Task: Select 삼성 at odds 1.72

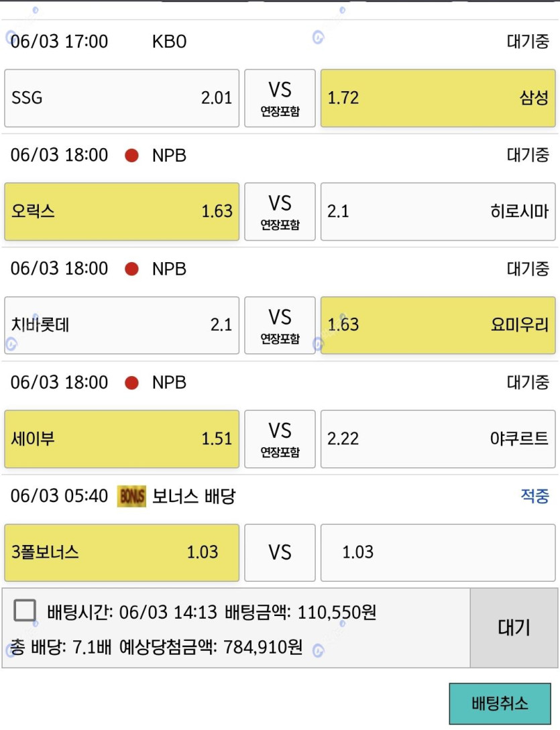Action: pyautogui.click(x=438, y=99)
